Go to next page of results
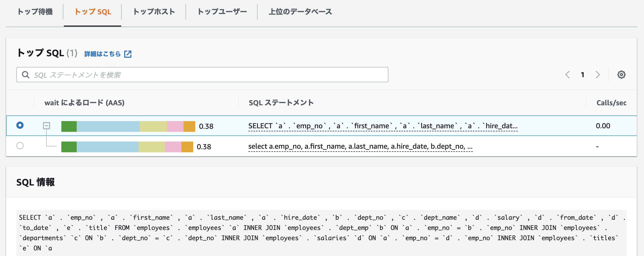This screenshot has height=256, width=644. pyautogui.click(x=598, y=75)
